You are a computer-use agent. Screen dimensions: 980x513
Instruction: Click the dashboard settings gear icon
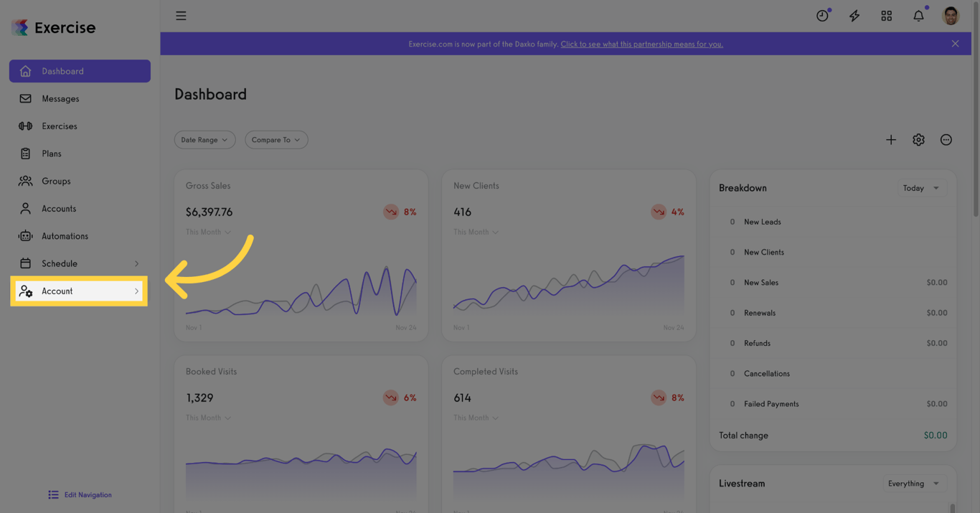coord(918,139)
